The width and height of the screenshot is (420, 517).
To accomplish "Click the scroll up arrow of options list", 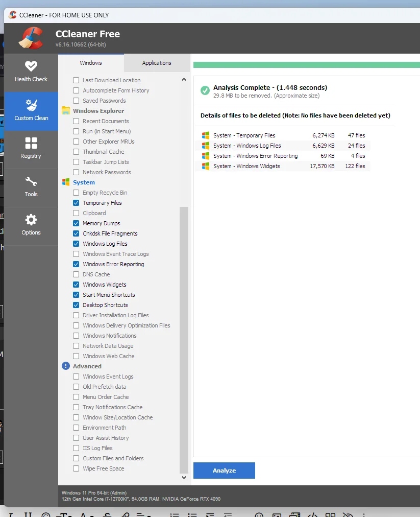I will [x=184, y=80].
